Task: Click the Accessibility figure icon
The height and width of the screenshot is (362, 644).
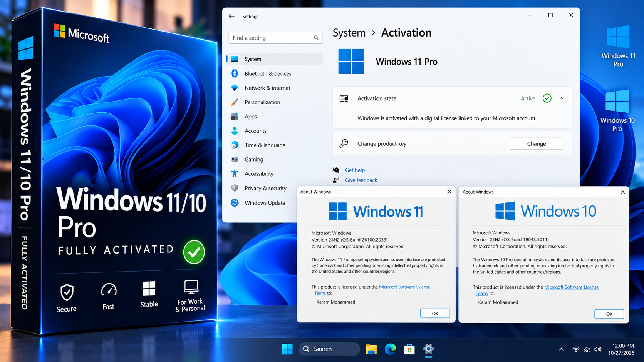Action: pyautogui.click(x=235, y=173)
